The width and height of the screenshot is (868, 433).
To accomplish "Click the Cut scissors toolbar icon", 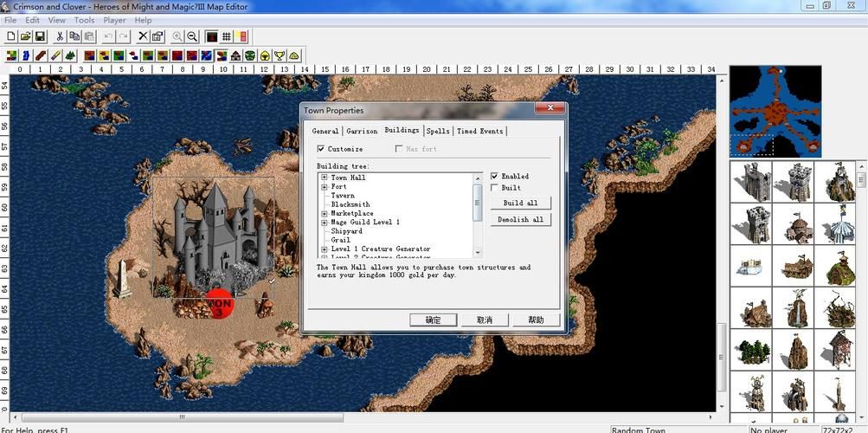I will pyautogui.click(x=60, y=36).
